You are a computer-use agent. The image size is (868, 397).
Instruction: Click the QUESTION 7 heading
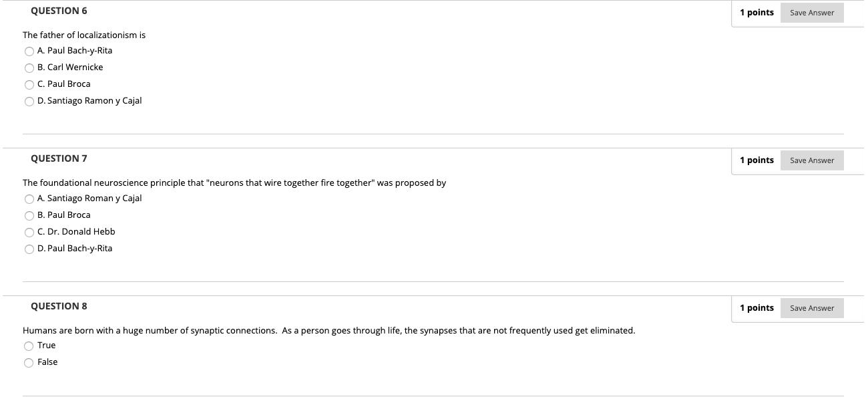[x=59, y=158]
